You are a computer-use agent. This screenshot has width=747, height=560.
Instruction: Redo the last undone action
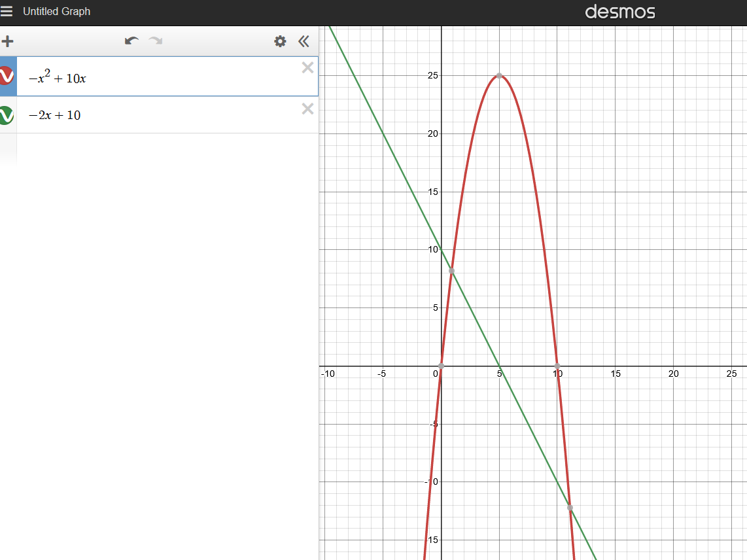click(x=155, y=42)
